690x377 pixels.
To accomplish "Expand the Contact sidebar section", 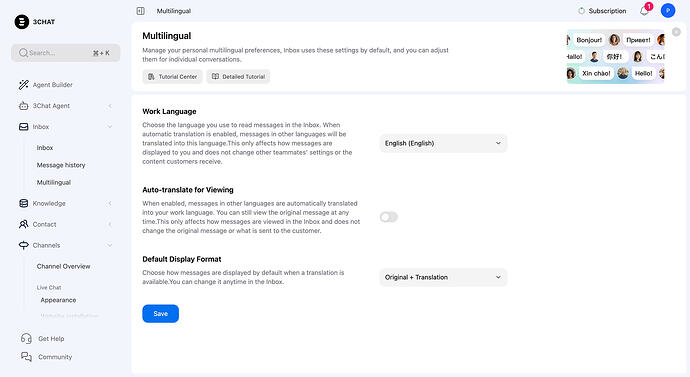I will pyautogui.click(x=110, y=224).
